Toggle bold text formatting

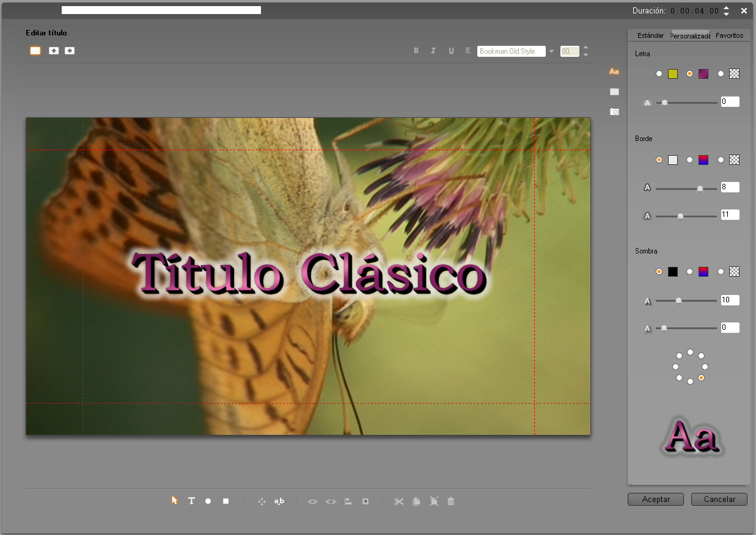[x=416, y=51]
